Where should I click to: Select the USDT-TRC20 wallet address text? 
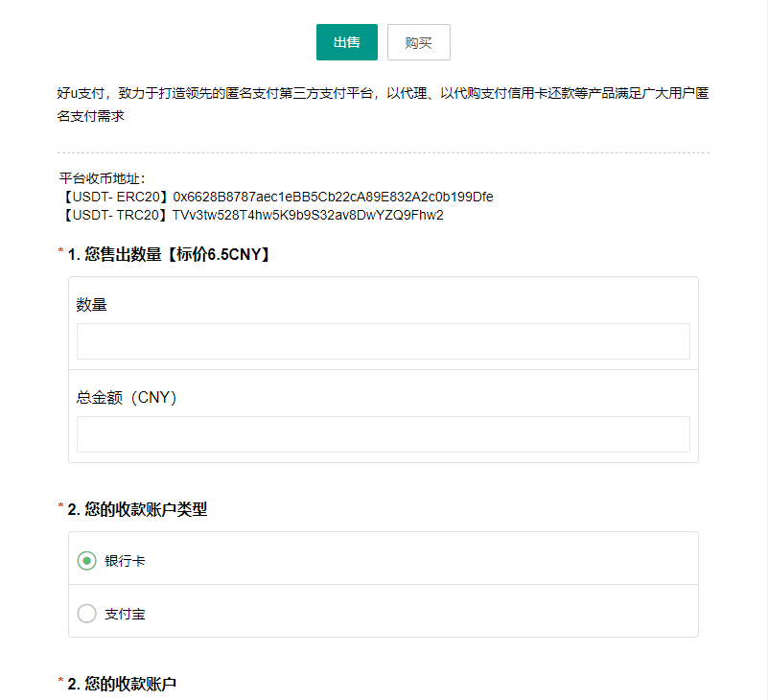[307, 216]
